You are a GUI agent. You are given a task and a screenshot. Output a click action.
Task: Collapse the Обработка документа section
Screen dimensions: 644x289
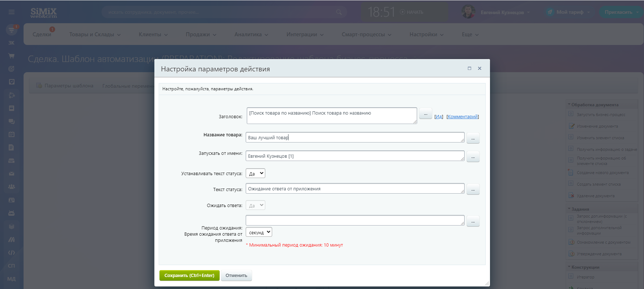coord(569,105)
